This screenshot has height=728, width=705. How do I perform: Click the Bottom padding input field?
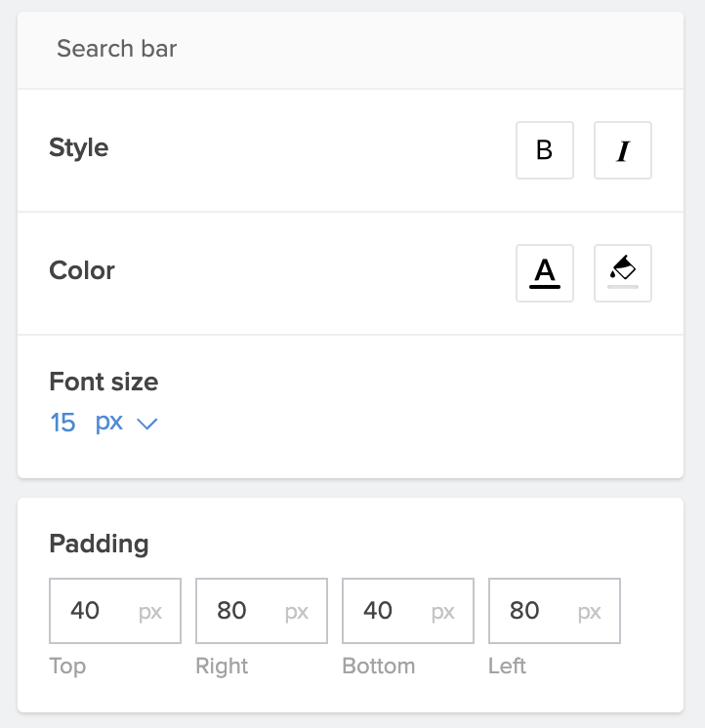pos(407,611)
